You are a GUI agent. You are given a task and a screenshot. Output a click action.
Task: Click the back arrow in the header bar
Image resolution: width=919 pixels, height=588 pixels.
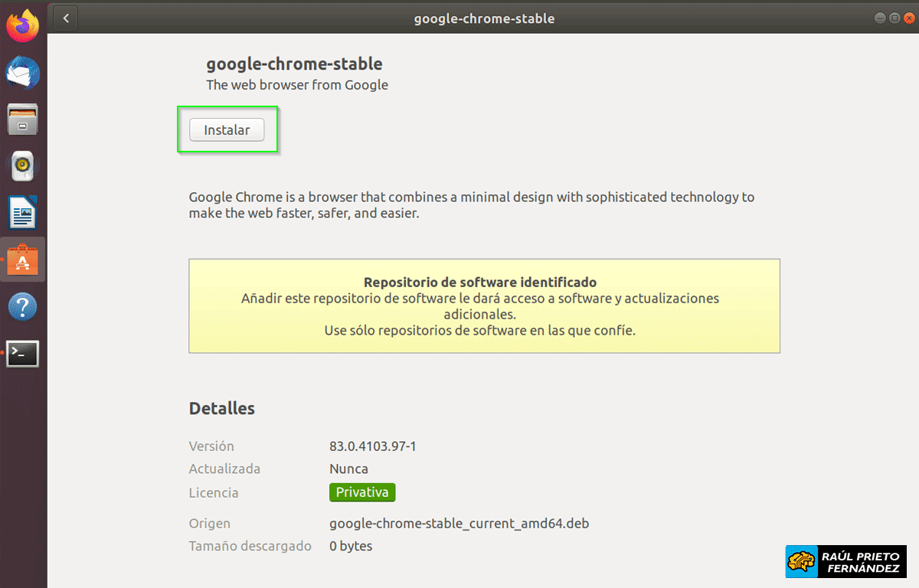[65, 18]
